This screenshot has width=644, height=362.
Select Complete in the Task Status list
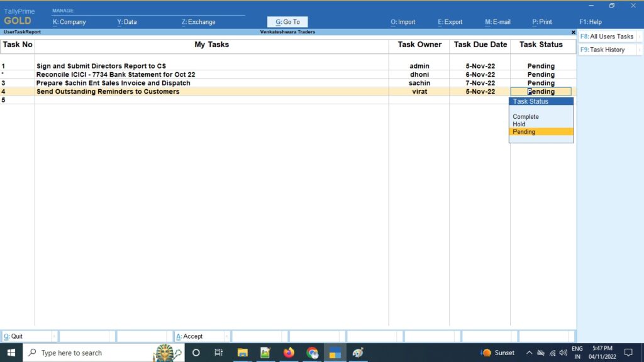(x=525, y=116)
